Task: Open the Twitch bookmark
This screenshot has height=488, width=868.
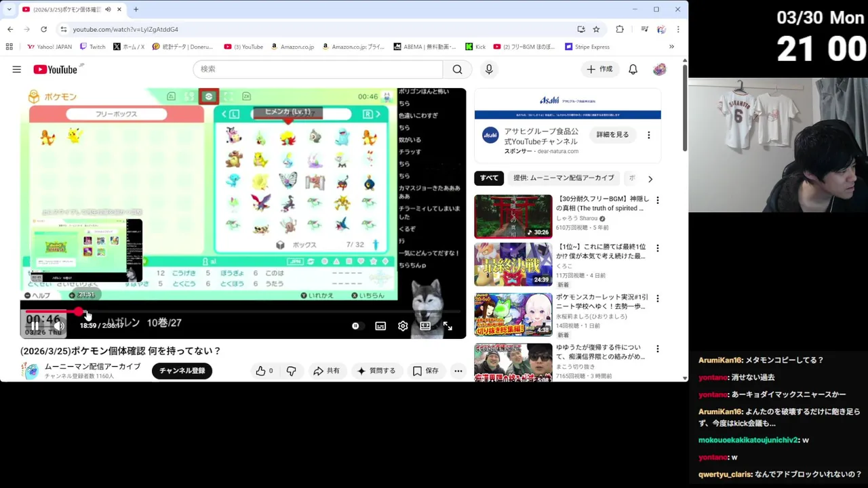Action: click(92, 47)
